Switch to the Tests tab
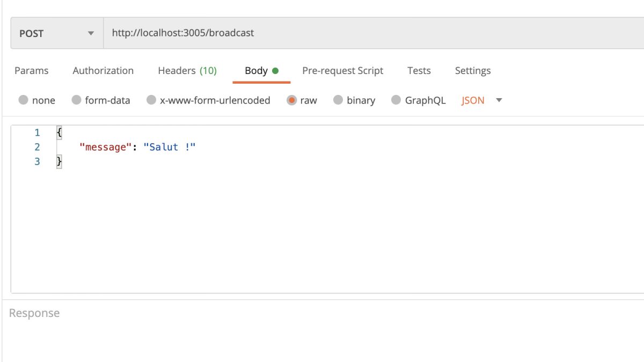644x362 pixels. pyautogui.click(x=419, y=71)
